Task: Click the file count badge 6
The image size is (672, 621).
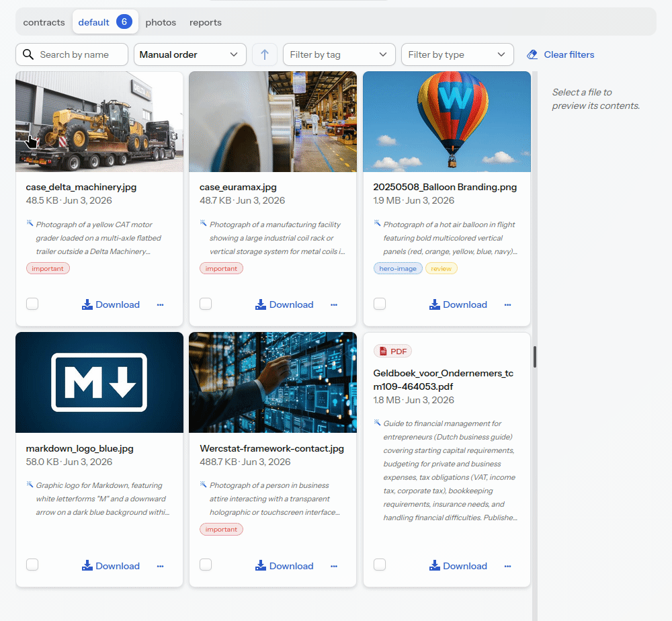Action: (124, 22)
